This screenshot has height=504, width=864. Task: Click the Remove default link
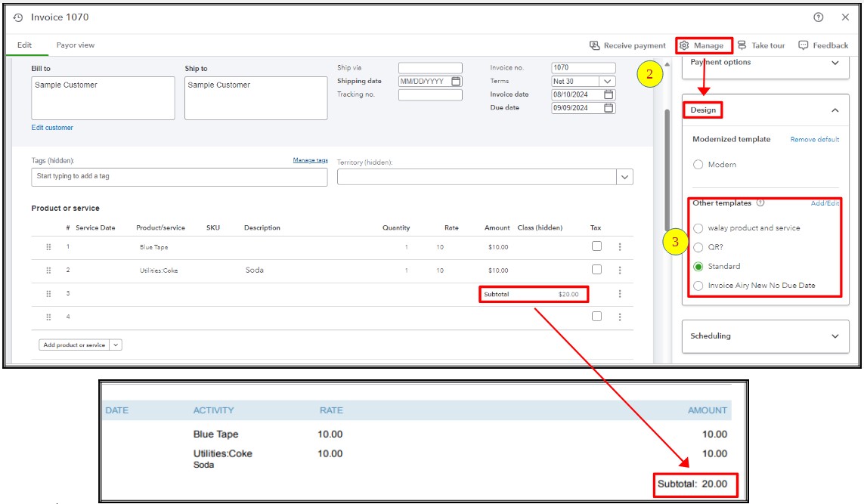(816, 139)
